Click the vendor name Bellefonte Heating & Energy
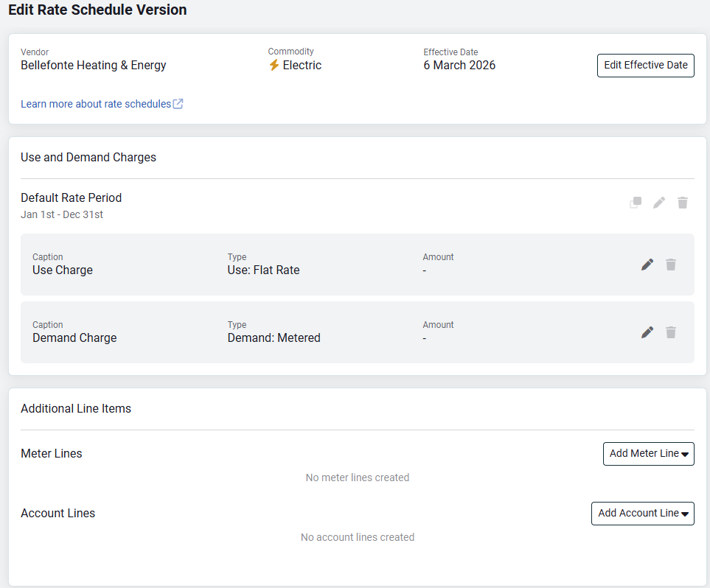Screen dimensions: 710x588 pos(94,66)
